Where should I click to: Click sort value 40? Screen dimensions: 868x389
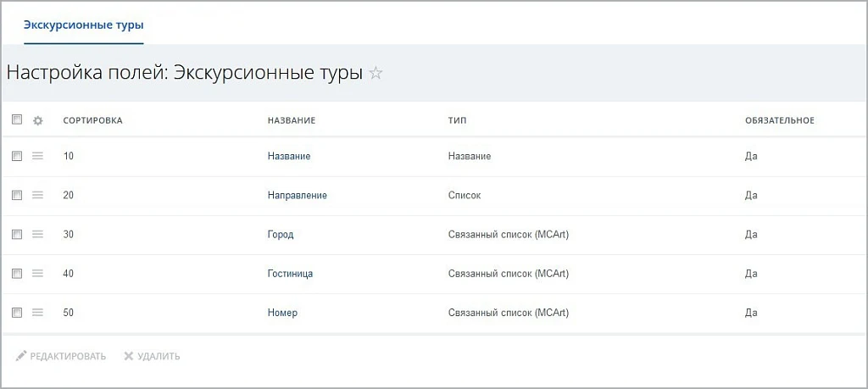coord(69,274)
